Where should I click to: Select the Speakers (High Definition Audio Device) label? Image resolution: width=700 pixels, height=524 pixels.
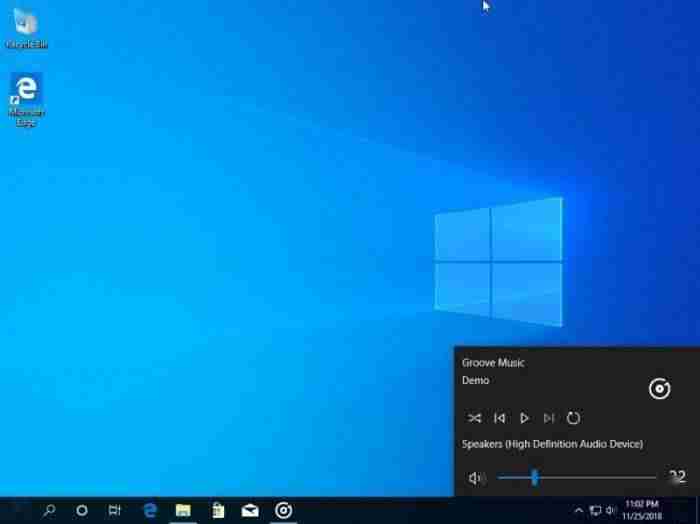pyautogui.click(x=552, y=444)
